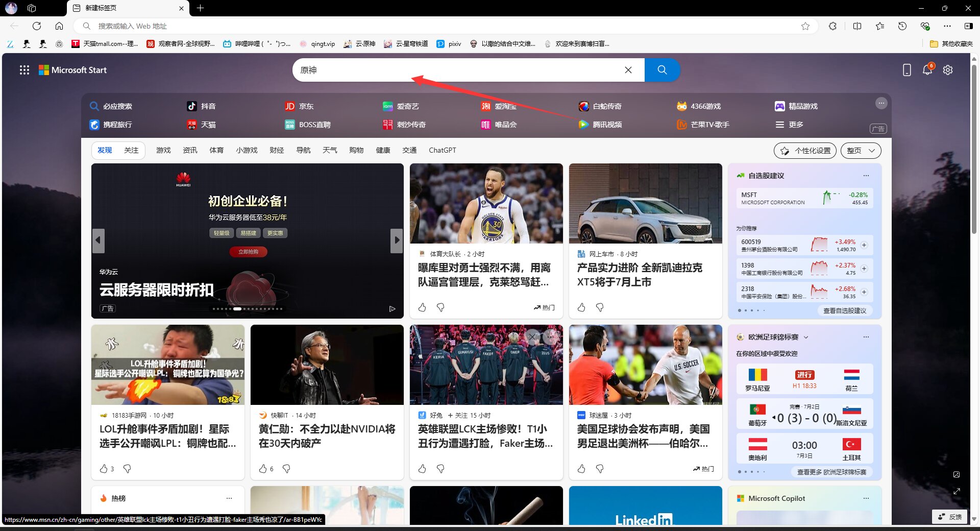Click the mobile device icon near notifications
980x531 pixels.
tap(906, 70)
